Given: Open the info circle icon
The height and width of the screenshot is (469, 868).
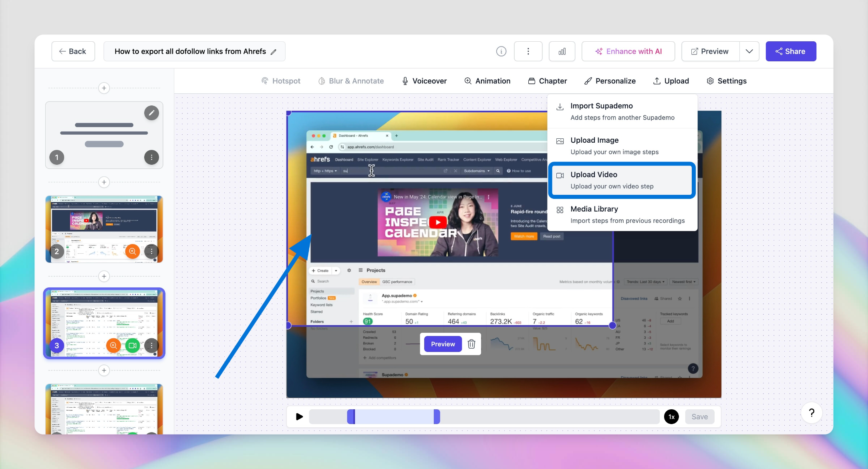Looking at the screenshot, I should click(501, 51).
